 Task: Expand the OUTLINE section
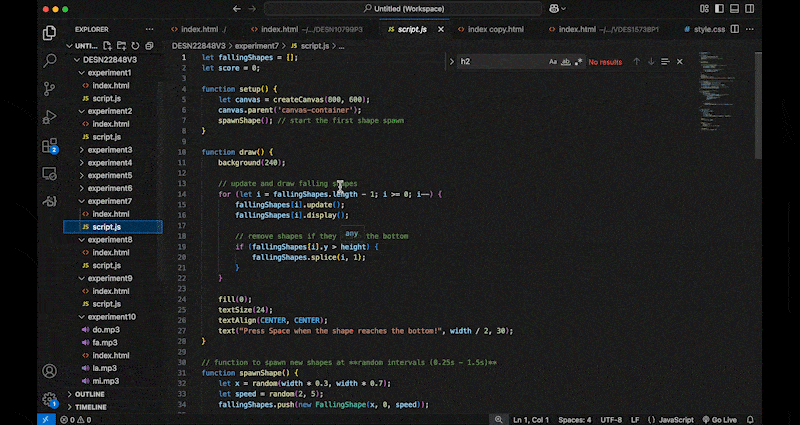pos(90,395)
